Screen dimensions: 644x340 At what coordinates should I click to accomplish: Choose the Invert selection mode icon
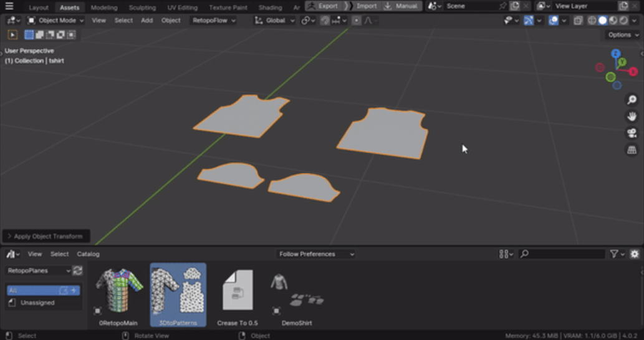[x=61, y=35]
